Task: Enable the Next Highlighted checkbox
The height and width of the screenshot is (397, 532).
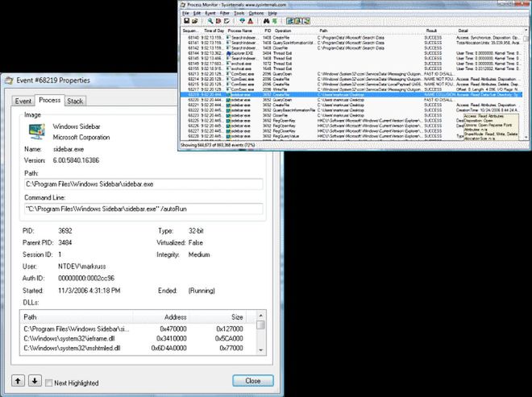Action: point(49,383)
